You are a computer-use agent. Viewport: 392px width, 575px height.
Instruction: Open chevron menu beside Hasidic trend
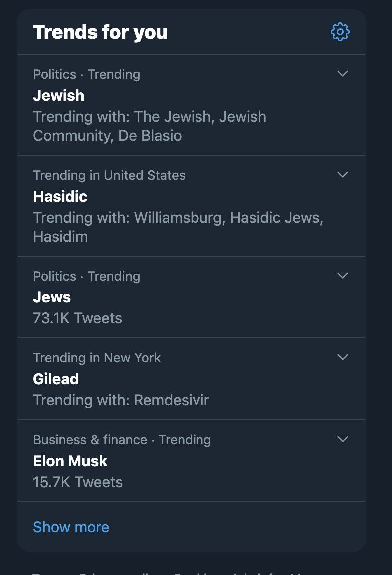point(343,175)
